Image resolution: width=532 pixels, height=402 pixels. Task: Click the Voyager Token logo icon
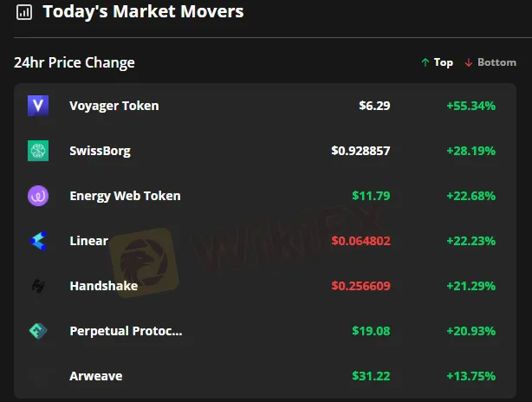pos(38,106)
